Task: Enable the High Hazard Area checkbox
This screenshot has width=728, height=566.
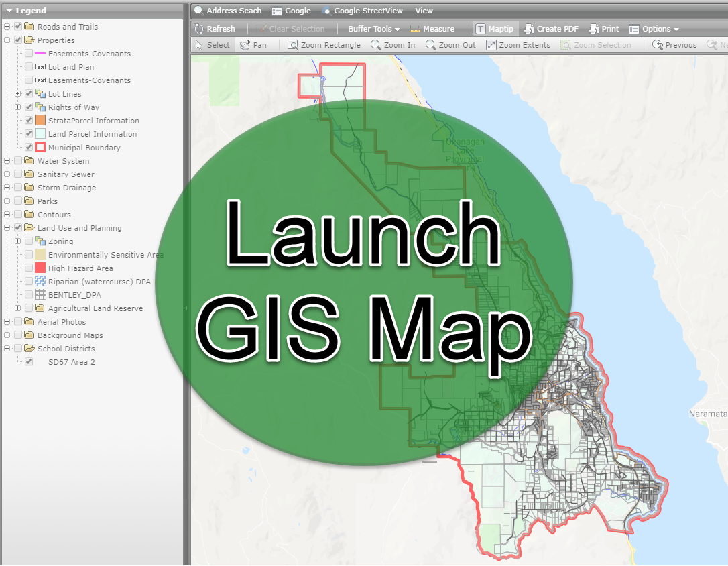Action: (x=29, y=268)
